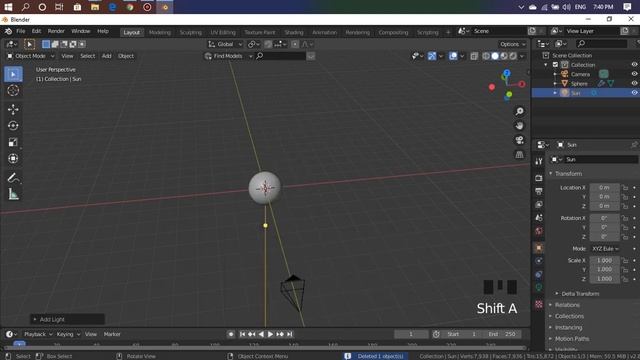The width and height of the screenshot is (640, 360).
Task: Select the Measure tool
Action: 13,194
